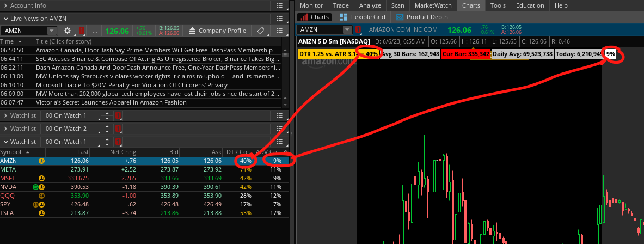Open the Monitor main tab
Image resolution: width=644 pixels, height=244 pixels.
coord(312,5)
